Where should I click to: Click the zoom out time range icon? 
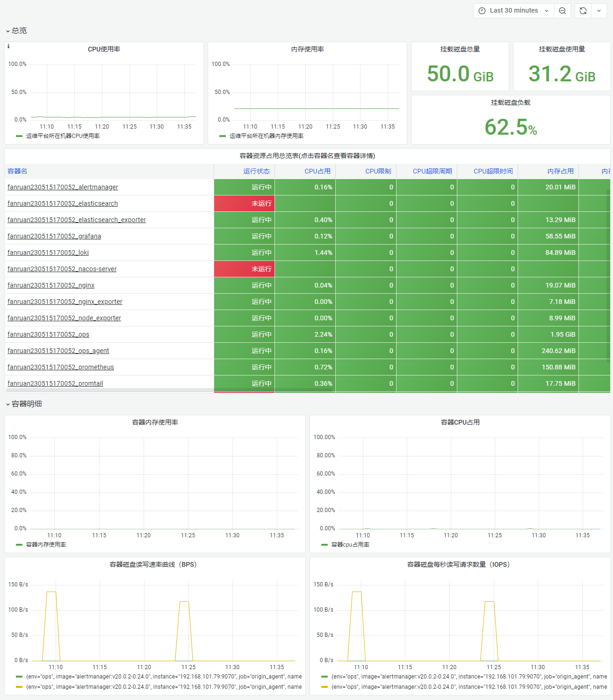563,11
